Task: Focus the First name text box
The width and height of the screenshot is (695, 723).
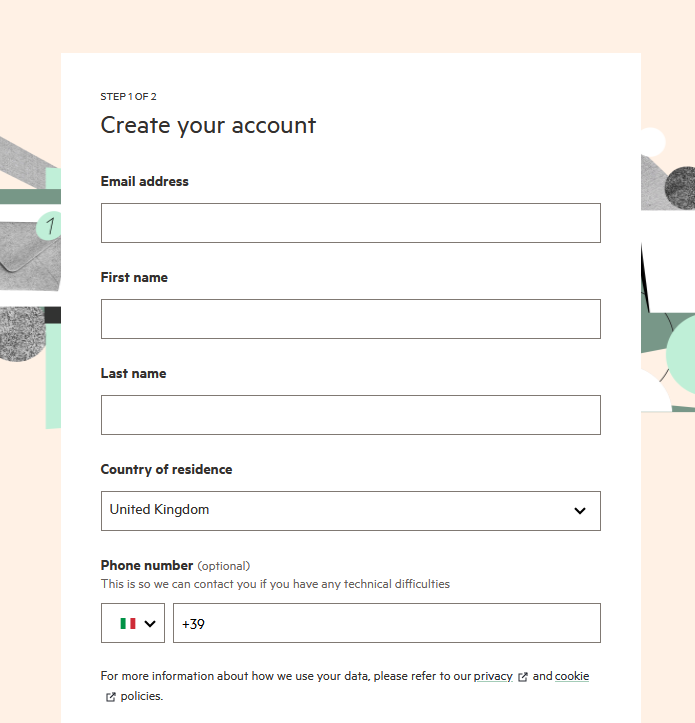Action: click(350, 319)
